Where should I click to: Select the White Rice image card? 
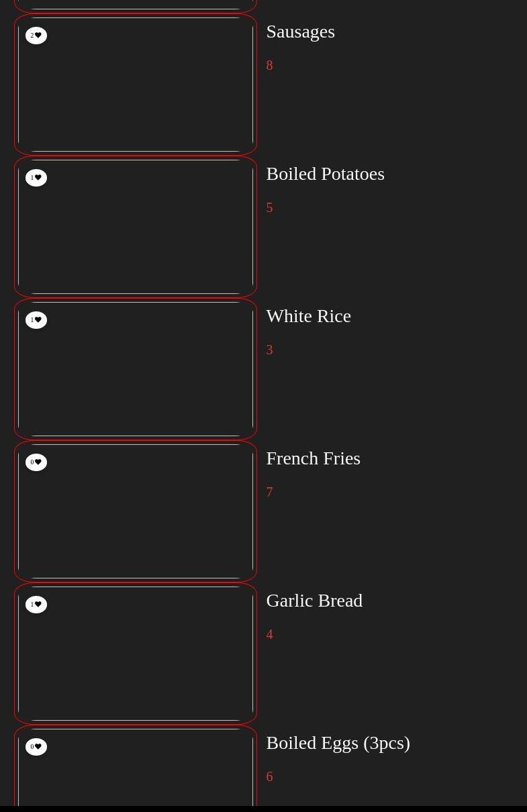136,375
